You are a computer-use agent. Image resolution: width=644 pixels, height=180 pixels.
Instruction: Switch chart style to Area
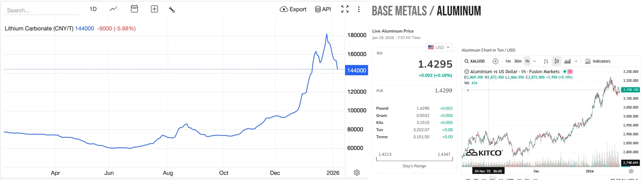567,61
